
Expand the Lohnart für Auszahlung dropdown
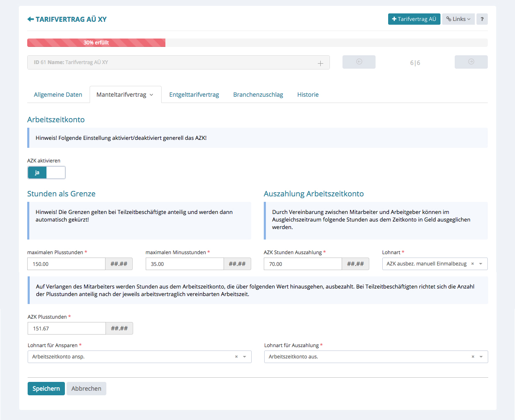[481, 357]
